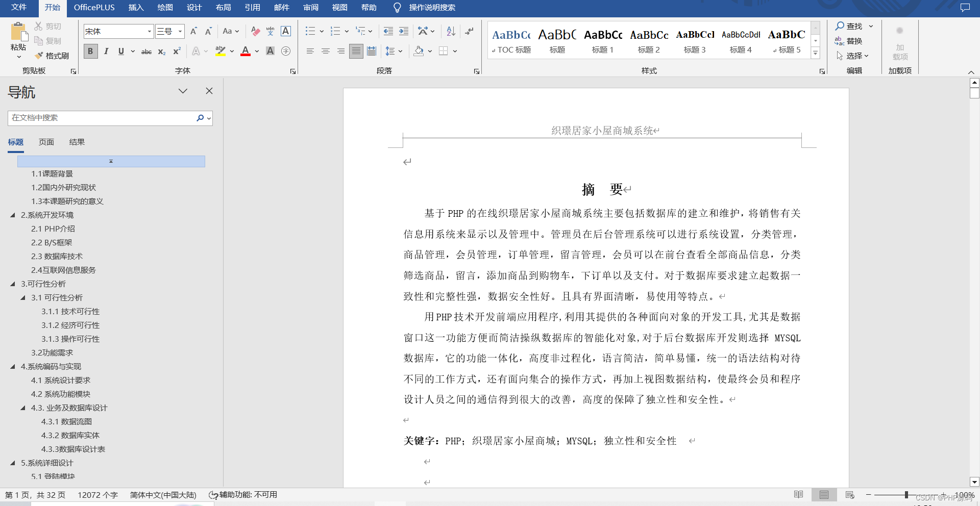
Task: Click the enclose characters icon
Action: (286, 51)
